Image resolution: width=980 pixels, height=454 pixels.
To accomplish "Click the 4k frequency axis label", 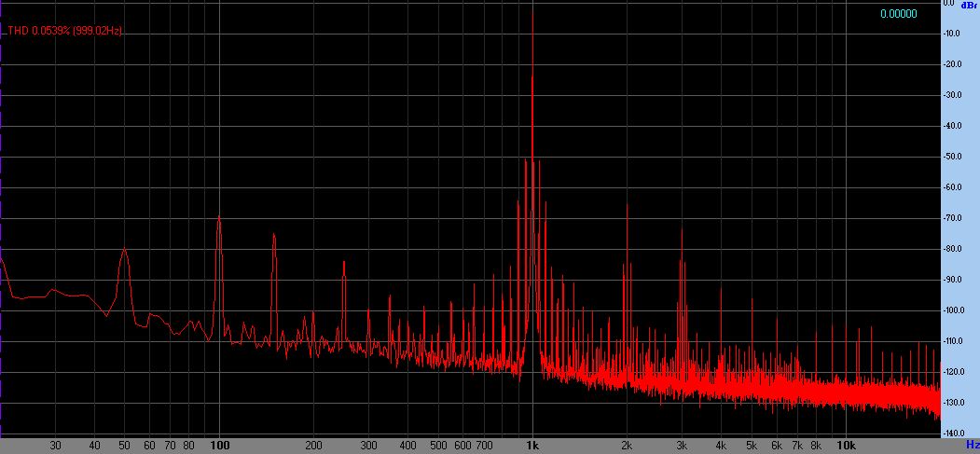I will (x=721, y=446).
